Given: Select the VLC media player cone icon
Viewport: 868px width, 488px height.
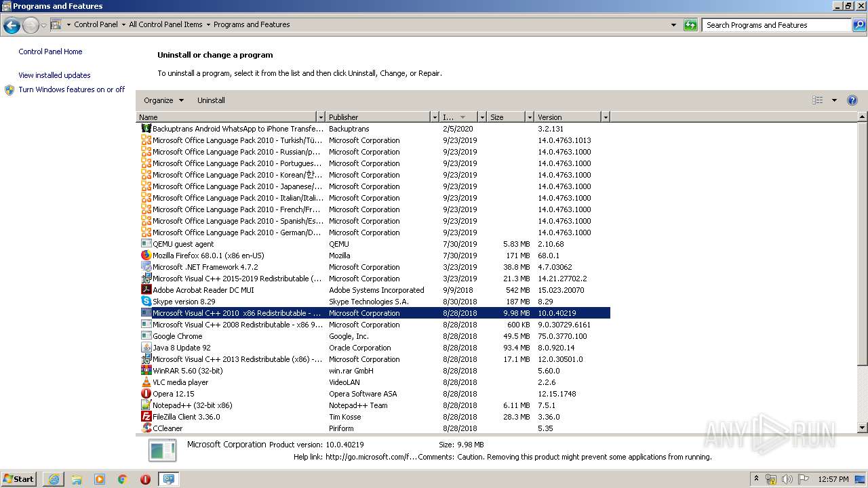Looking at the screenshot, I should tap(146, 382).
